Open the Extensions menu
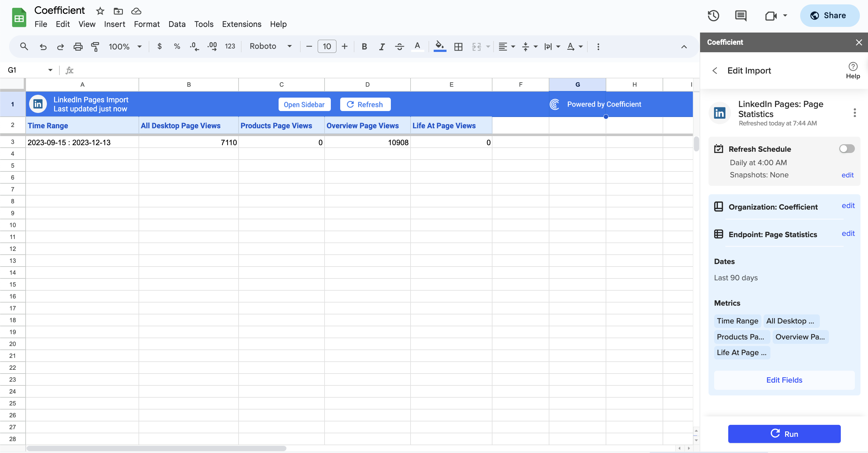Screen dimensions: 868x453 [241, 24]
